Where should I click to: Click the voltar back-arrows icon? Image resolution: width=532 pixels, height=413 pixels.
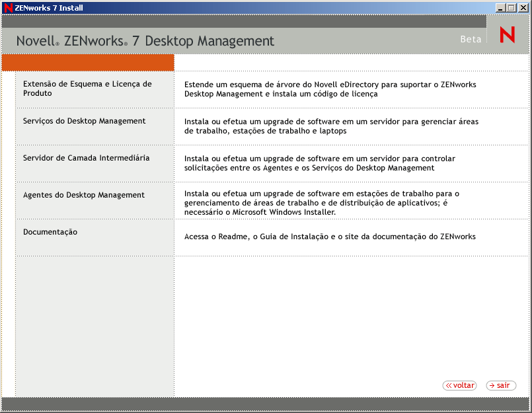point(449,385)
